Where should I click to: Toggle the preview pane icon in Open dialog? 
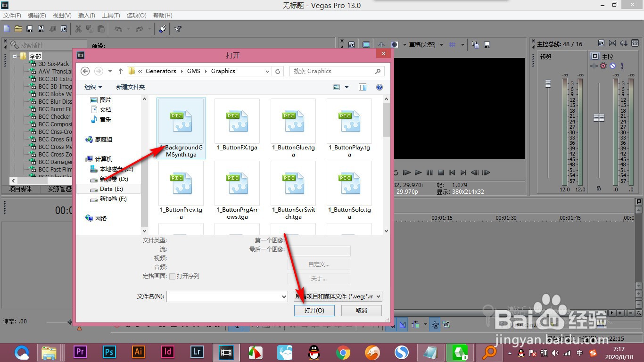click(x=363, y=87)
